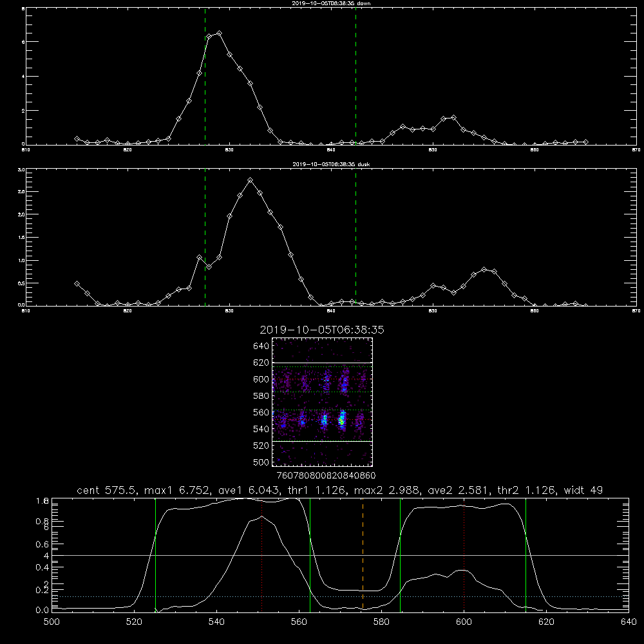Click the 620 label on image y-axis
Image resolution: width=644 pixels, height=644 pixels.
pos(261,363)
